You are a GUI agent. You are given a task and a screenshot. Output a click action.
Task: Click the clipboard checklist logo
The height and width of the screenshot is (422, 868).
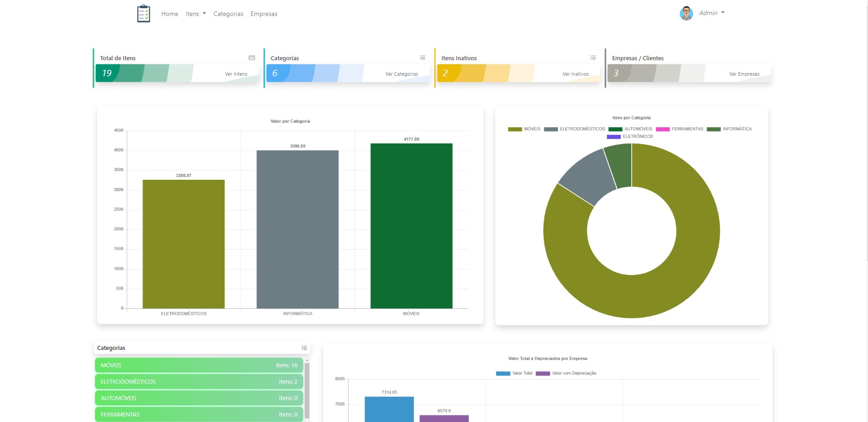(x=144, y=13)
